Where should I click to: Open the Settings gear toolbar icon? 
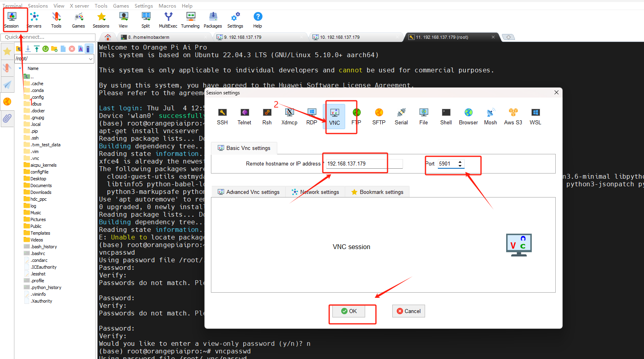(x=235, y=20)
